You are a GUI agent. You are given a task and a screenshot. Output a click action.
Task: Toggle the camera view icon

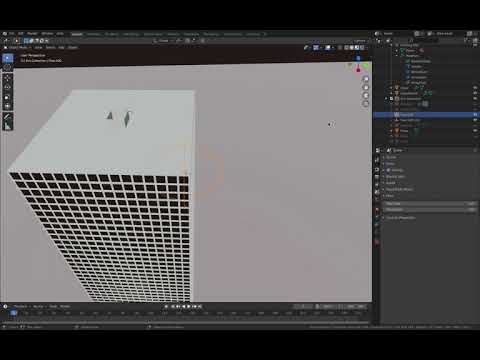click(x=366, y=96)
